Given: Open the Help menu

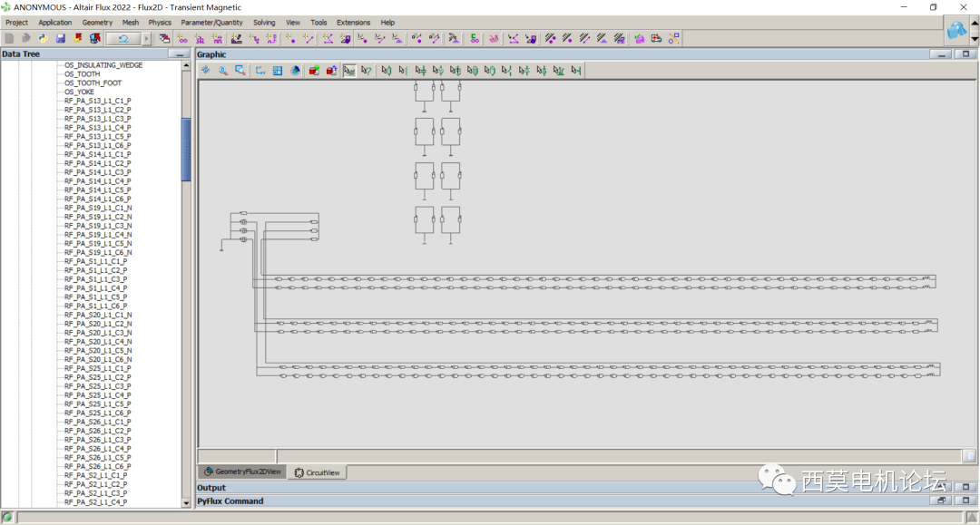Looking at the screenshot, I should click(x=387, y=23).
